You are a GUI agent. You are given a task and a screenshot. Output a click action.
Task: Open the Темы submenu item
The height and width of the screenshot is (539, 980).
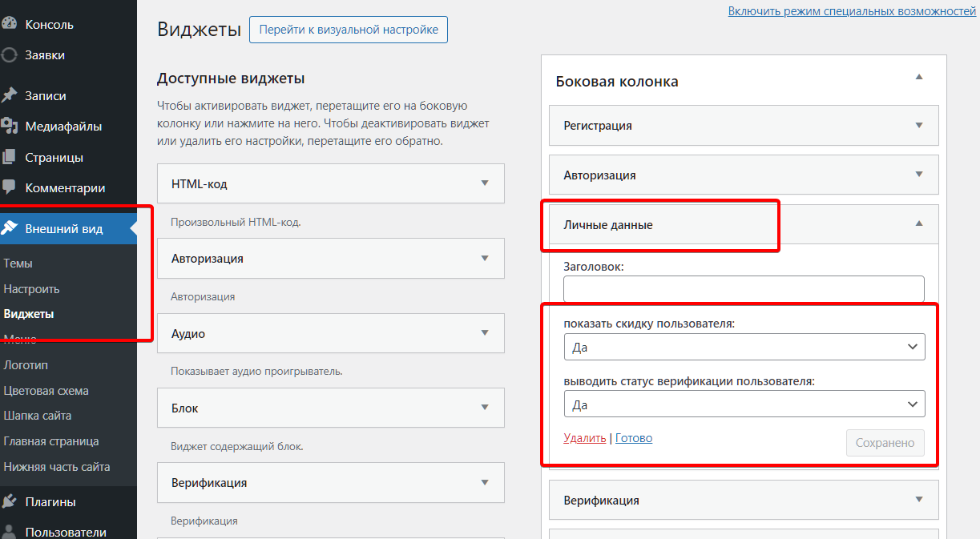pos(18,263)
